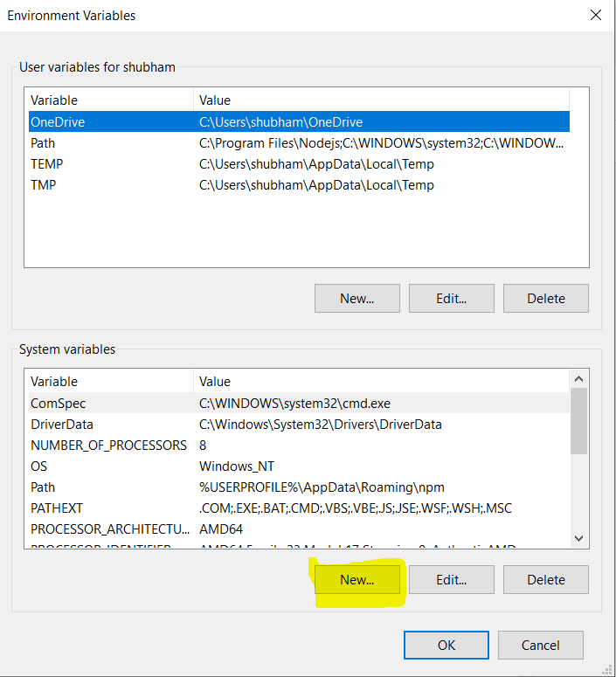Image resolution: width=616 pixels, height=677 pixels.
Task: Select the OneDrive user variable row
Action: point(299,121)
